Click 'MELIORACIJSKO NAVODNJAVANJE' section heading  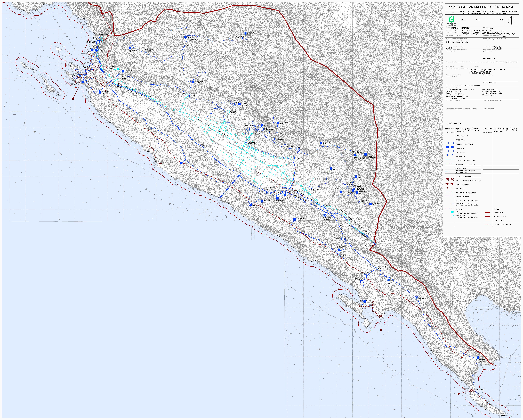click(467, 201)
